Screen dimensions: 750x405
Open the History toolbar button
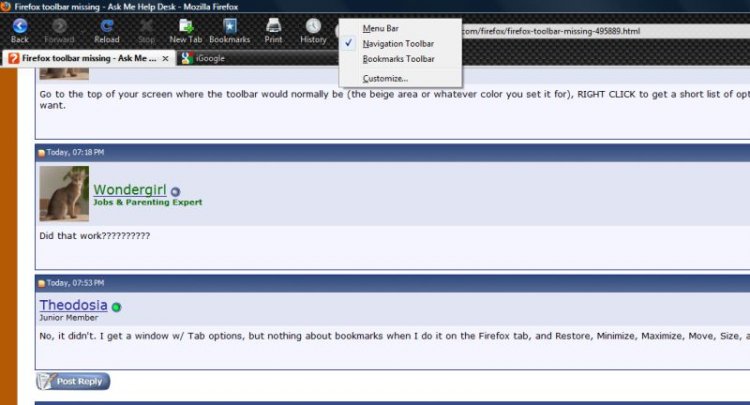point(313,29)
